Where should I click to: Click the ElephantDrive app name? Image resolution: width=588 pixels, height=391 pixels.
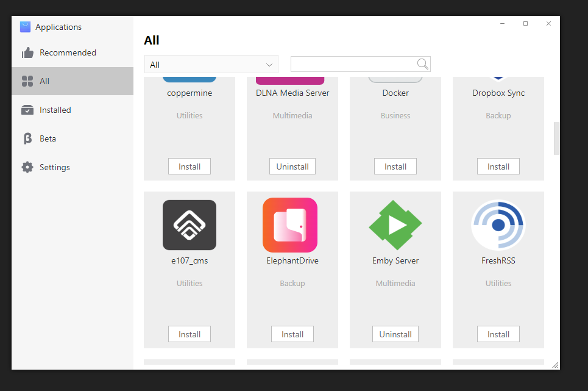pyautogui.click(x=292, y=261)
